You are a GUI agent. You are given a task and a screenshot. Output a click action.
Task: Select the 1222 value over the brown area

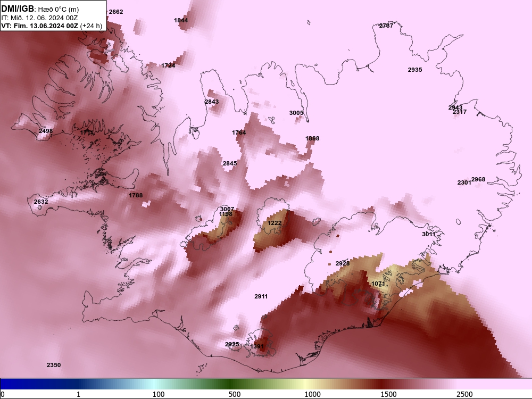coord(275,223)
